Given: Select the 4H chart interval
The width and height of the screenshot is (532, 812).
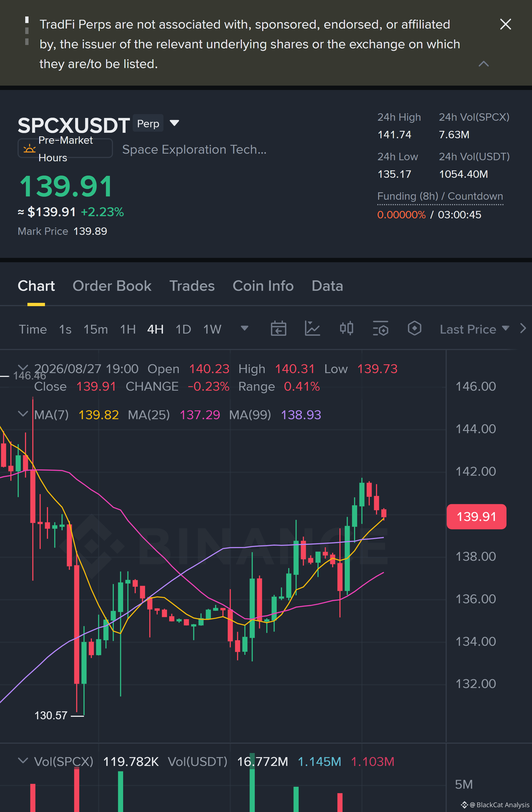Looking at the screenshot, I should [155, 329].
